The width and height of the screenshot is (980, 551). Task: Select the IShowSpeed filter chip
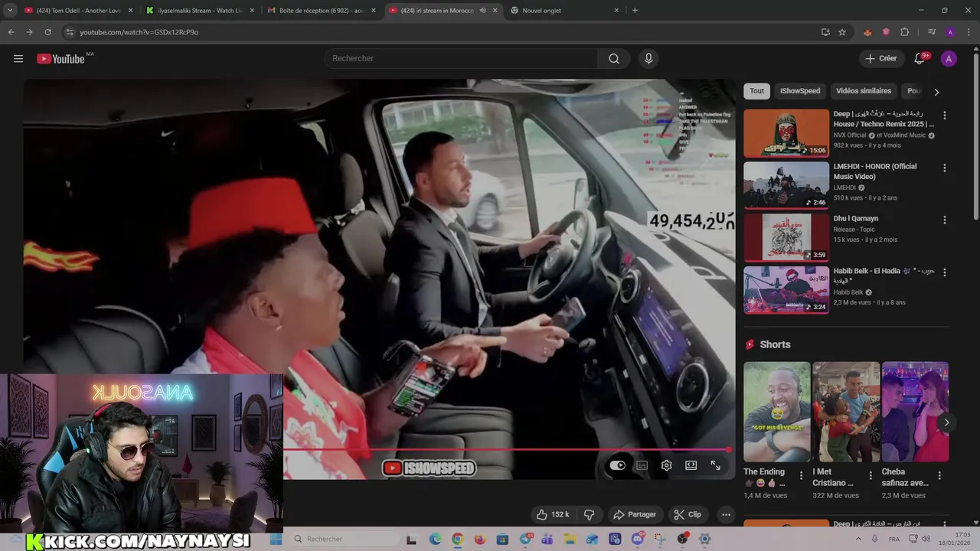(x=799, y=91)
